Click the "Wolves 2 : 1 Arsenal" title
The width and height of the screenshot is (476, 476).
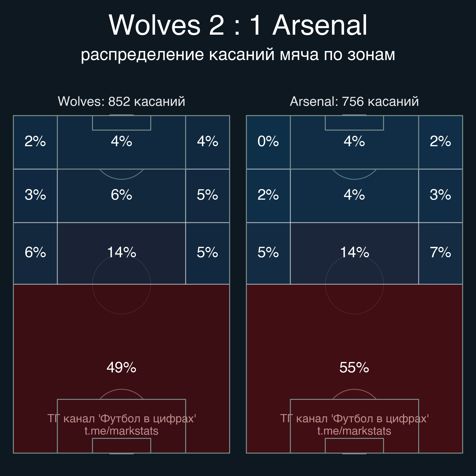point(238,25)
